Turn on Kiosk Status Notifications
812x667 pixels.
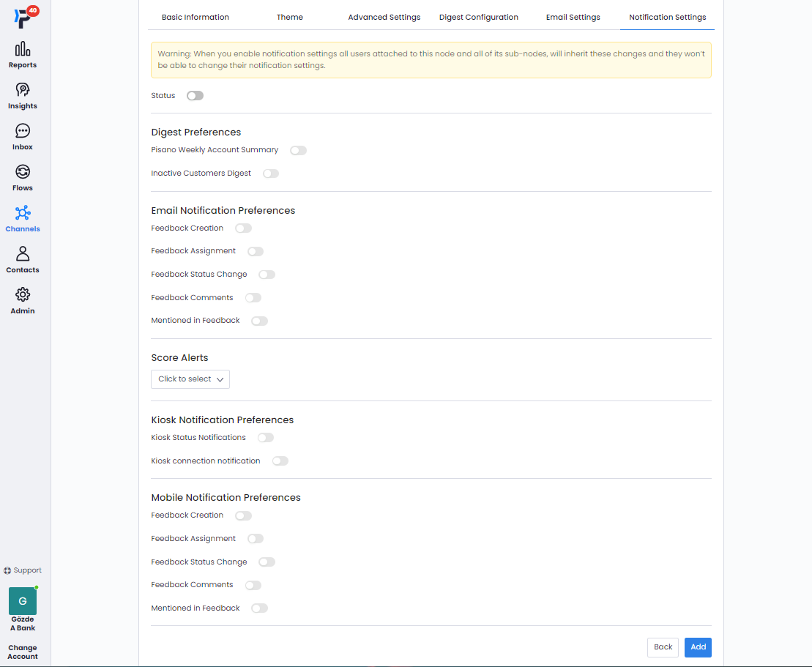coord(265,438)
